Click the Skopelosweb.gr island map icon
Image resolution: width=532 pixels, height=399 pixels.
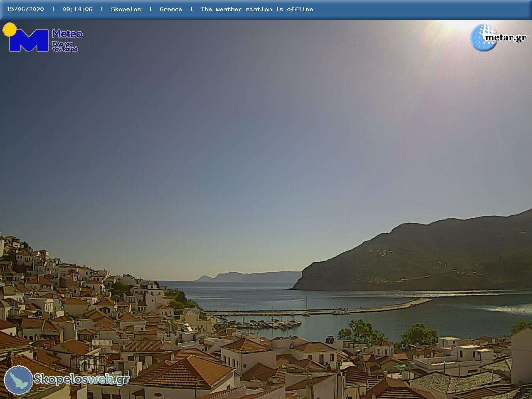tap(18, 380)
